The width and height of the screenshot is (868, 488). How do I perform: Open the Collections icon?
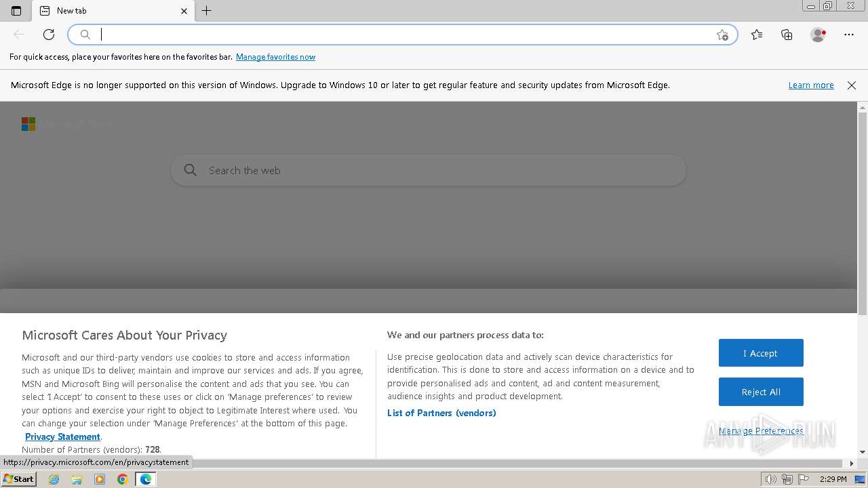click(787, 35)
